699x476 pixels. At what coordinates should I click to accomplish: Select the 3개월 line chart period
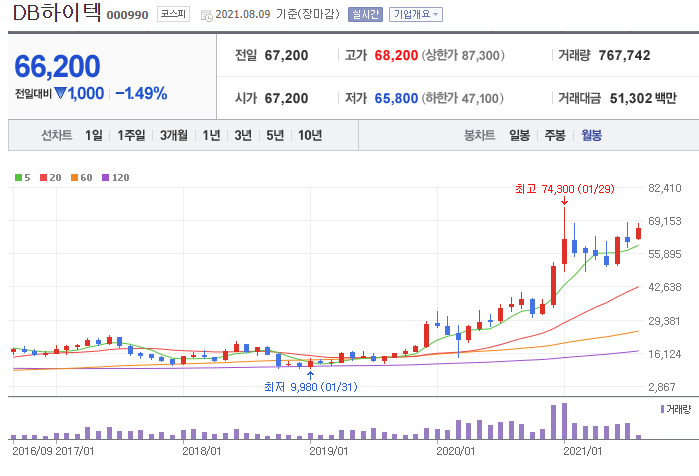point(173,135)
